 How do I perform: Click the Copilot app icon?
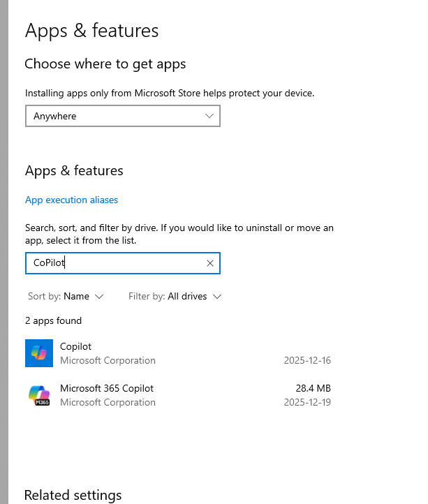tap(39, 353)
